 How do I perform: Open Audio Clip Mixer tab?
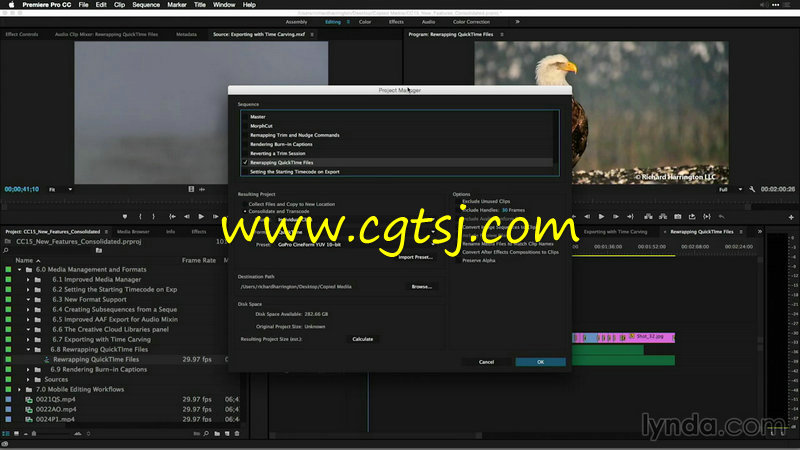pyautogui.click(x=106, y=35)
